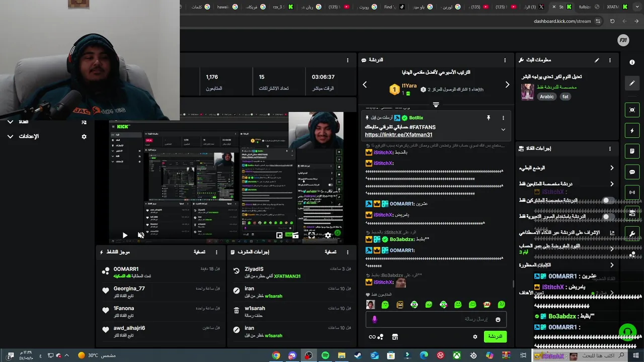The image size is (644, 362).
Task: Edit stream info with pencil in معلومات البث
Action: pos(597,60)
